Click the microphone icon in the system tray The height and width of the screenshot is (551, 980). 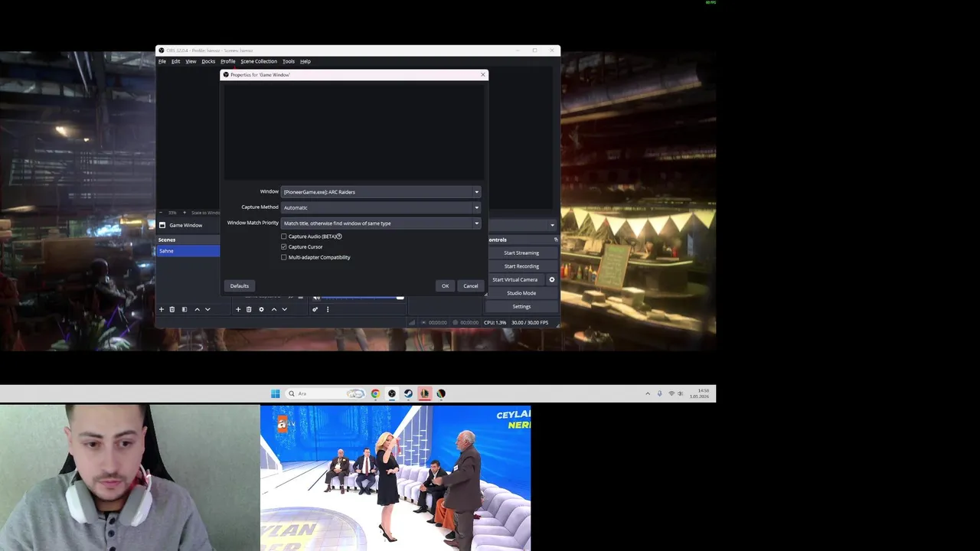pos(659,393)
